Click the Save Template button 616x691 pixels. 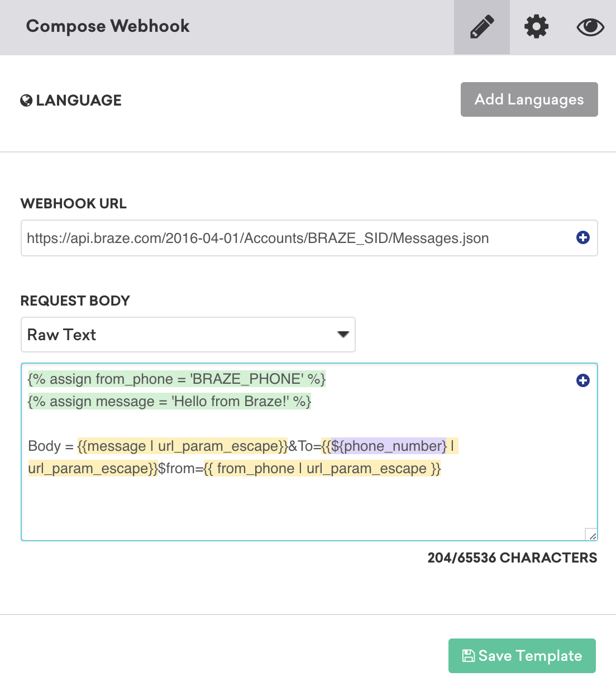[x=522, y=656]
